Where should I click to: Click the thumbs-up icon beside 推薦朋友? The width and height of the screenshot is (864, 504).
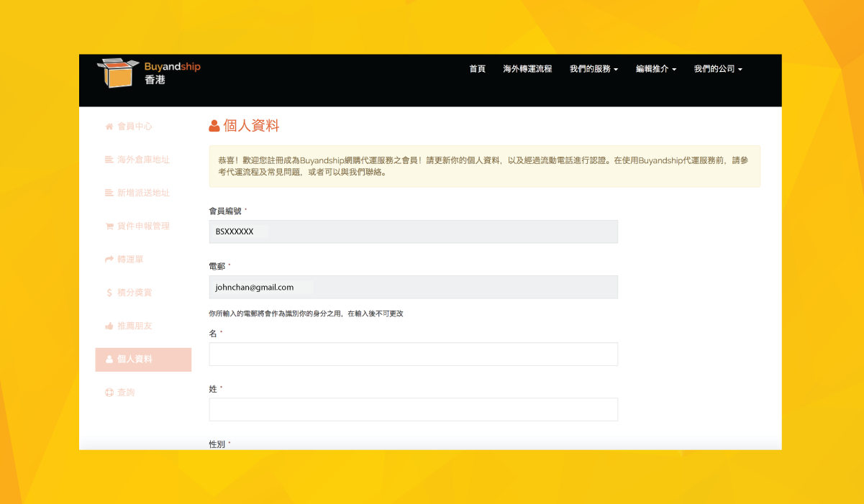click(109, 326)
